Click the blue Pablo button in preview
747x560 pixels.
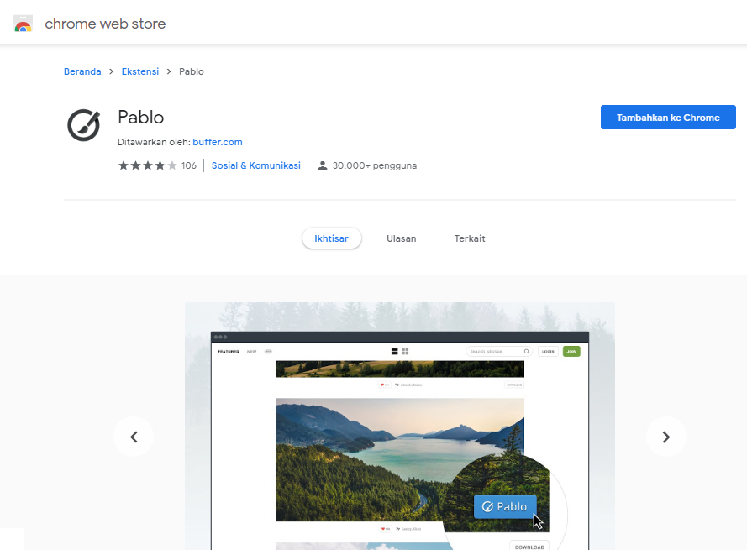(505, 506)
